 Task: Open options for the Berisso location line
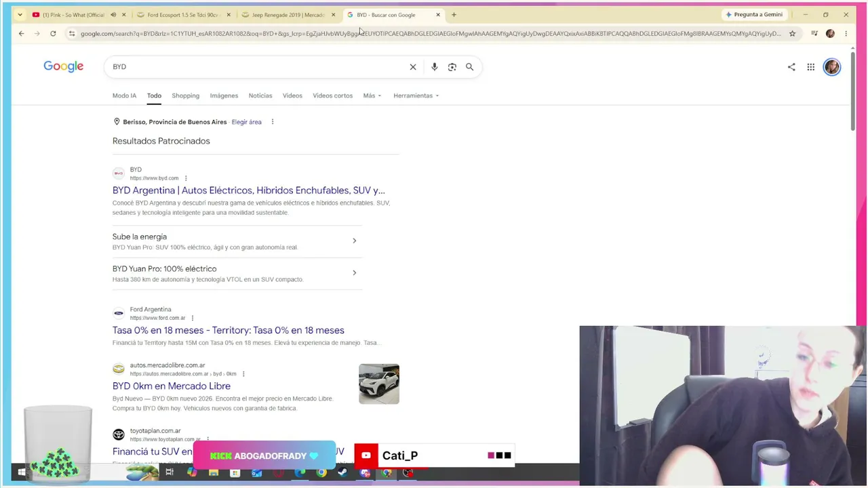click(273, 122)
